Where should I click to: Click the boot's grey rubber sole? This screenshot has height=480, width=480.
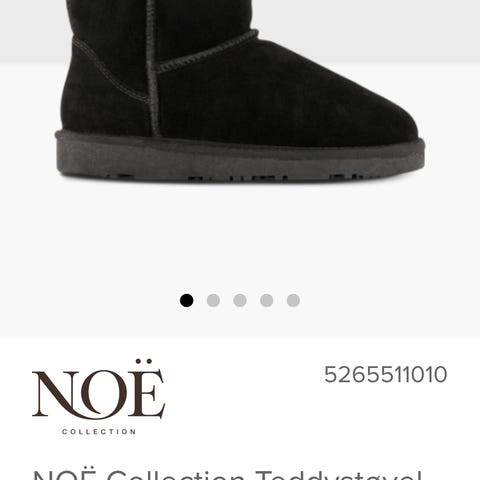[x=239, y=157]
